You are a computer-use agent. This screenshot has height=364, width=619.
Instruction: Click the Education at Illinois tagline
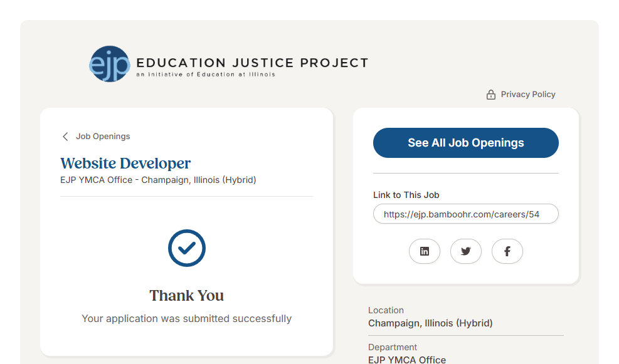[206, 75]
